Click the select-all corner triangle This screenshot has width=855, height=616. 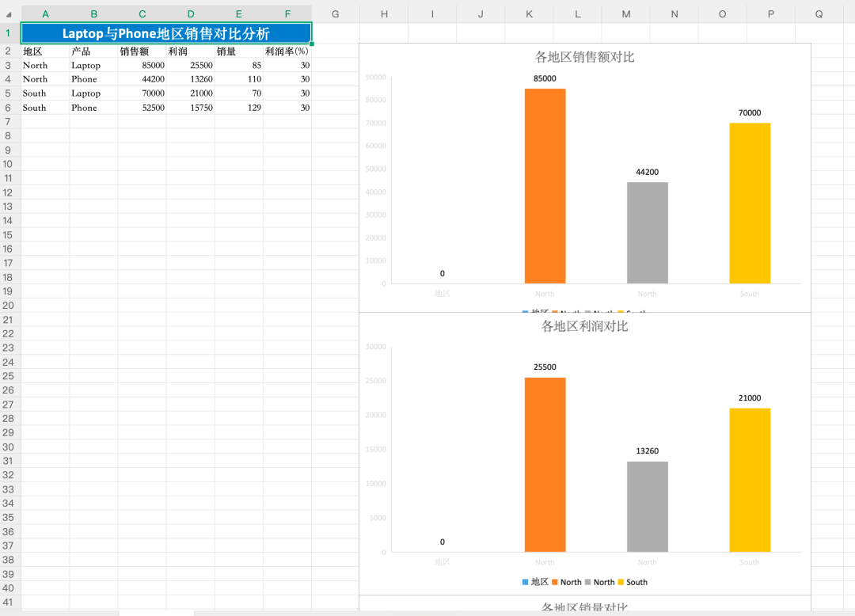click(8, 14)
